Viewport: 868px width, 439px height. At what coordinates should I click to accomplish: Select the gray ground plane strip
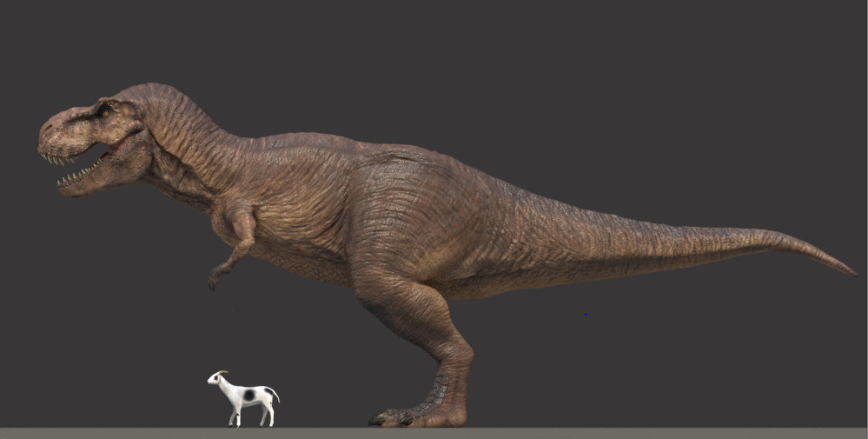point(434,434)
